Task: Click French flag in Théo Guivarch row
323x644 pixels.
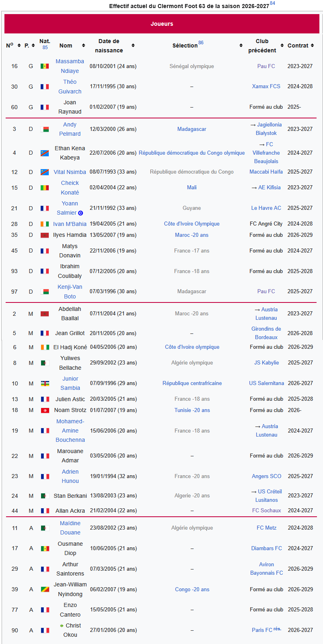Action: pos(45,87)
